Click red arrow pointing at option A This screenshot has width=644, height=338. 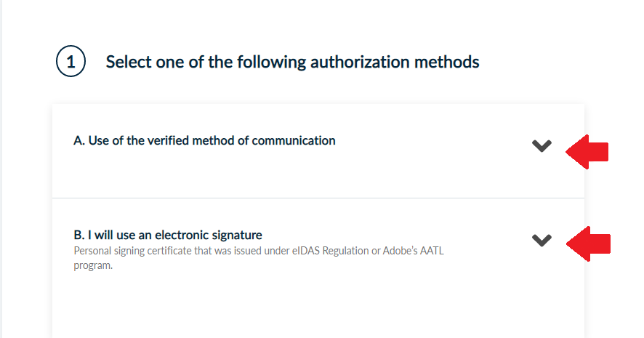click(x=587, y=152)
